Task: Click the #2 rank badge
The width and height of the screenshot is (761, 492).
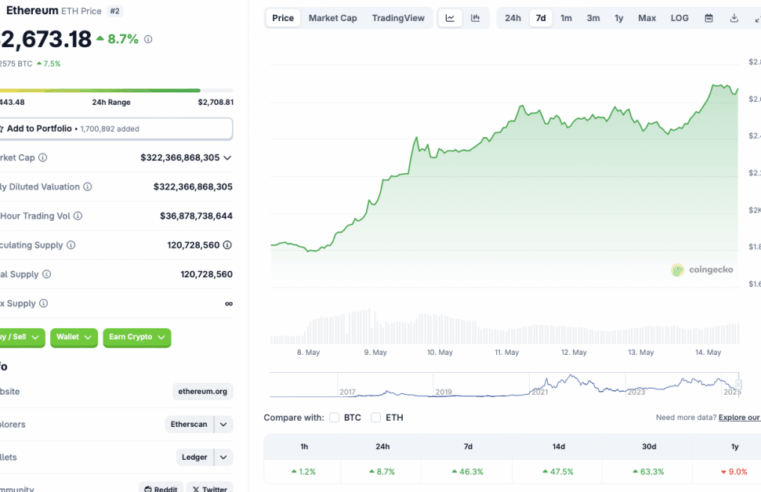Action: (x=115, y=11)
